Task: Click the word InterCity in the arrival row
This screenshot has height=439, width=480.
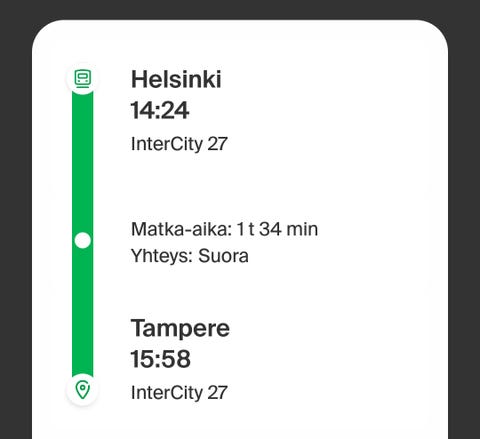Action: (x=167, y=393)
